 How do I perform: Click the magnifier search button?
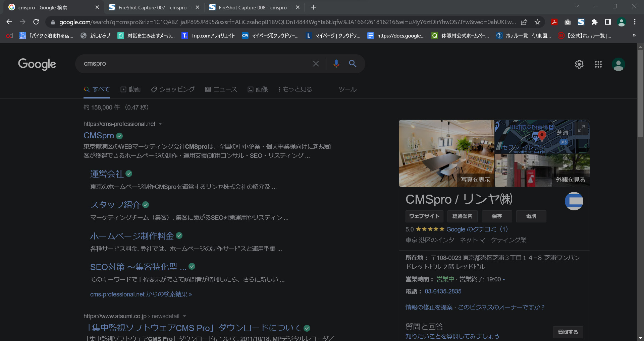(353, 64)
